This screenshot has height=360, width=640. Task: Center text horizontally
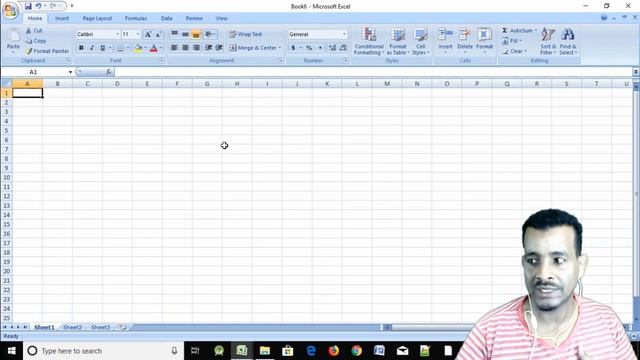point(185,48)
